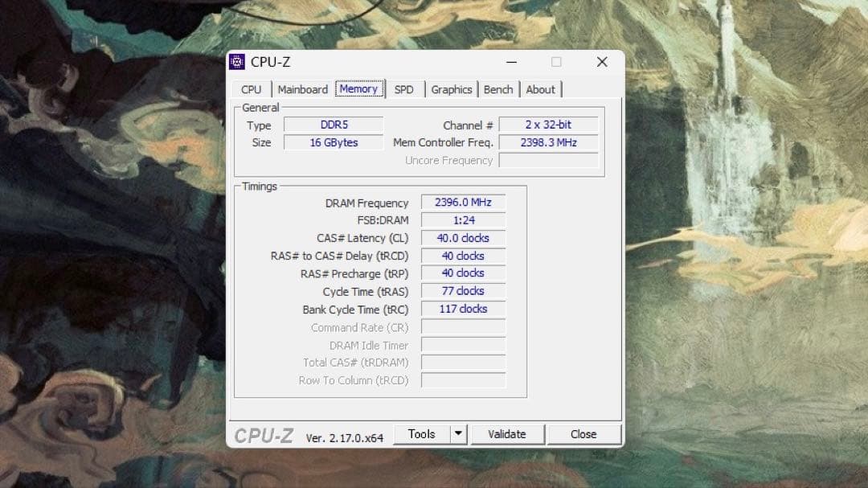This screenshot has width=868, height=488.
Task: Click the CAS# Latency (CL) label
Action: click(362, 238)
